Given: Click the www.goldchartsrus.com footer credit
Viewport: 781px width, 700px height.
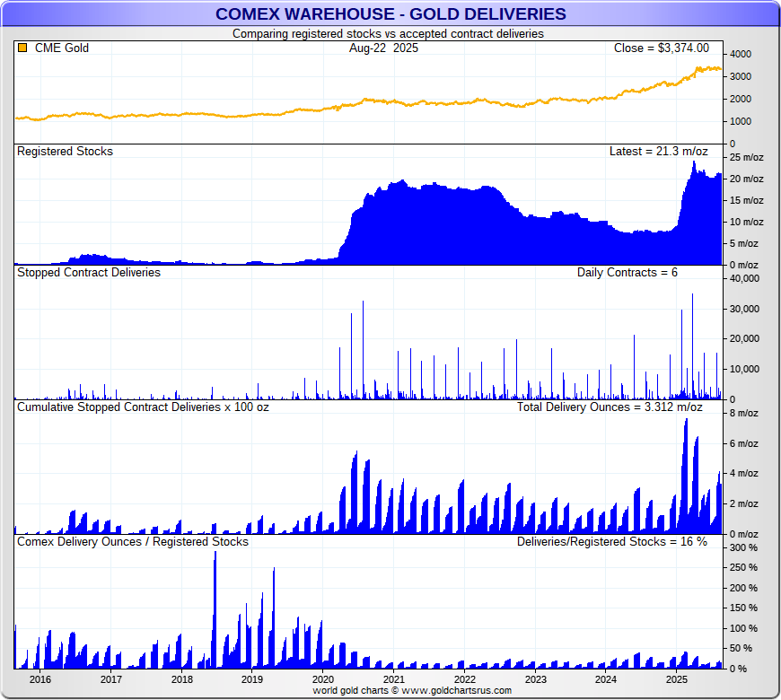Looking at the screenshot, I should click(412, 691).
